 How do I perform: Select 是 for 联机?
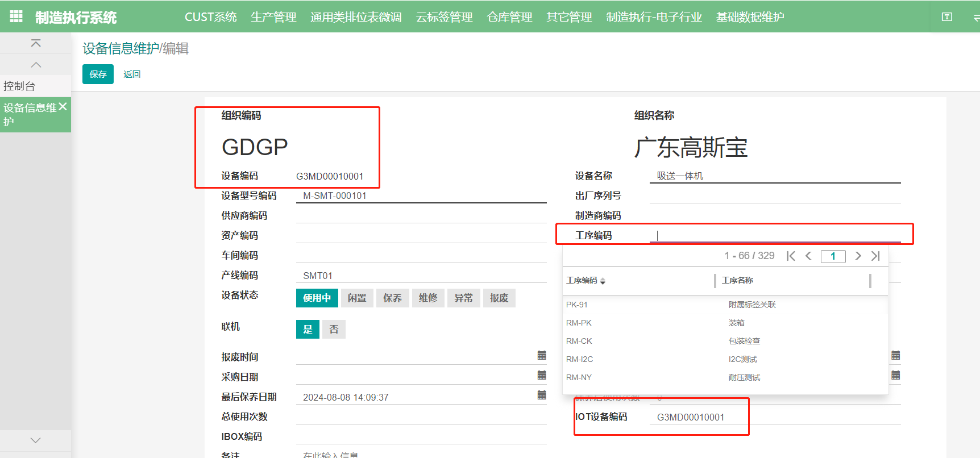[x=308, y=329]
